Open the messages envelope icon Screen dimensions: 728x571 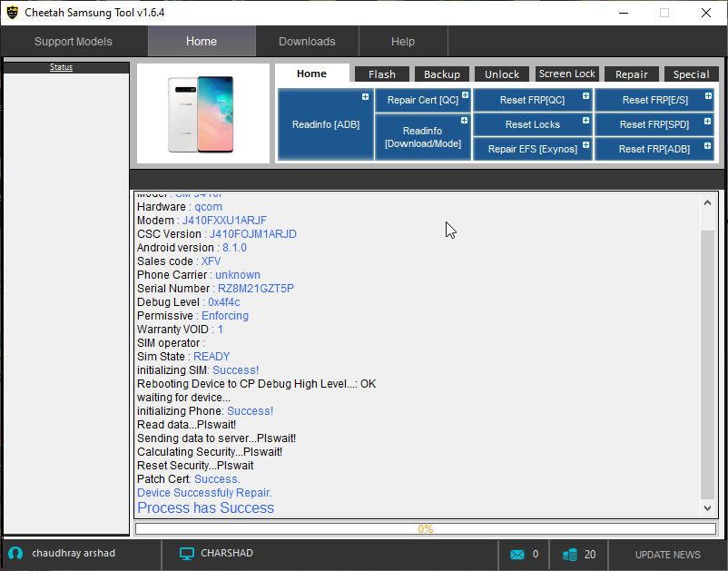[517, 555]
